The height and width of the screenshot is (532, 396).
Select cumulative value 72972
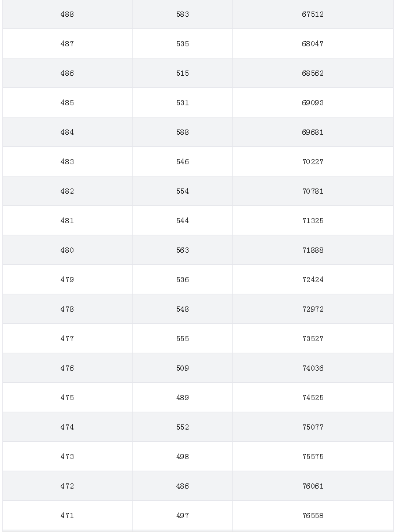click(313, 309)
